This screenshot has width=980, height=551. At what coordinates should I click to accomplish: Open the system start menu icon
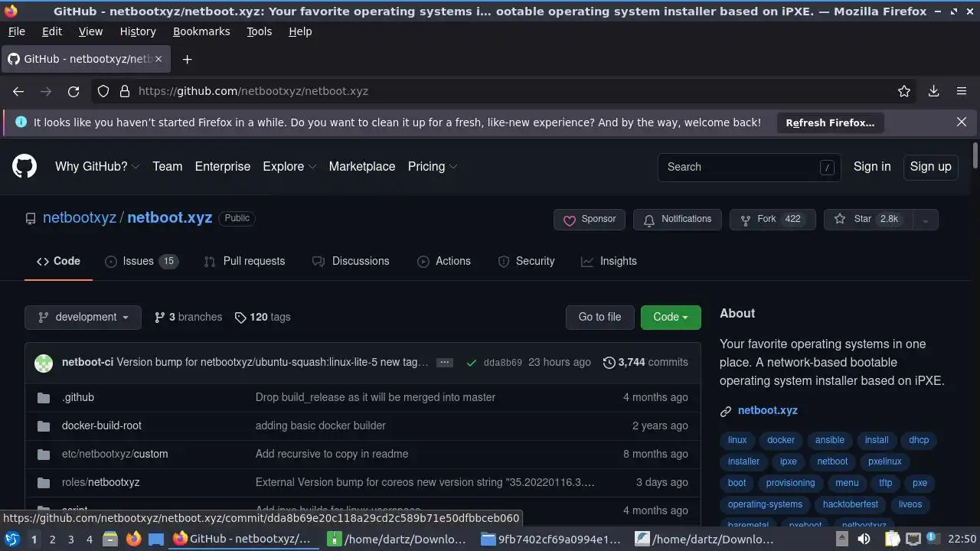pyautogui.click(x=11, y=539)
